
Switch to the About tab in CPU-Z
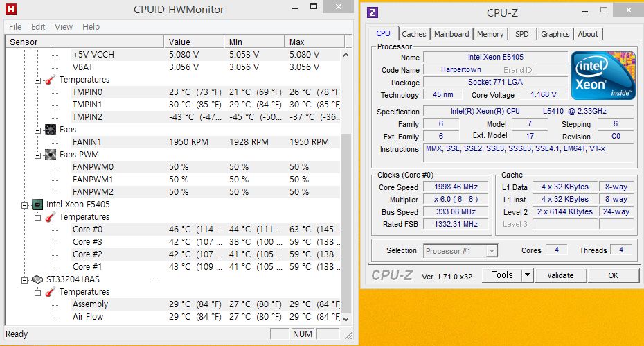tap(588, 34)
